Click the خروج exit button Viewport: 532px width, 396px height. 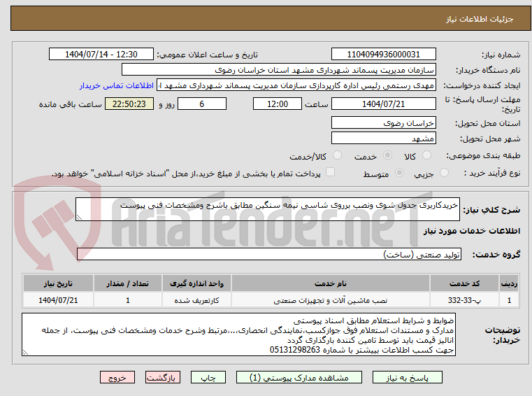click(x=117, y=377)
